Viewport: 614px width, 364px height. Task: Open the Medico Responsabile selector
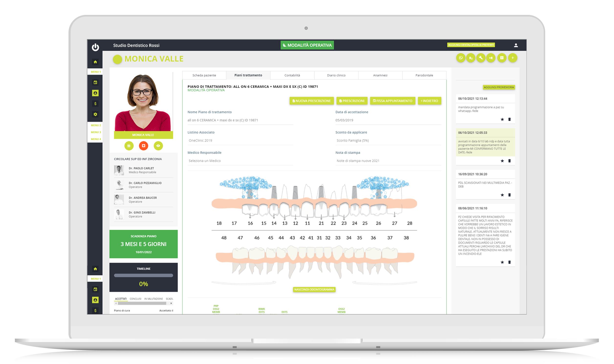click(x=240, y=161)
